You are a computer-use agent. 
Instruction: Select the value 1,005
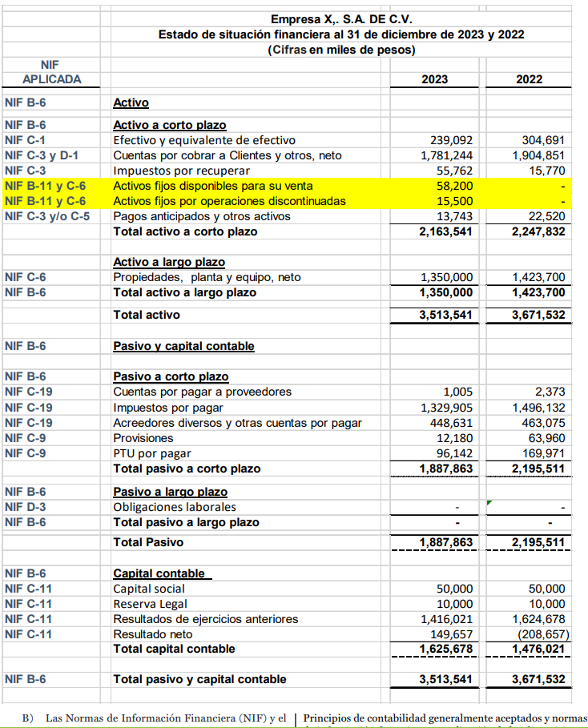click(x=458, y=392)
